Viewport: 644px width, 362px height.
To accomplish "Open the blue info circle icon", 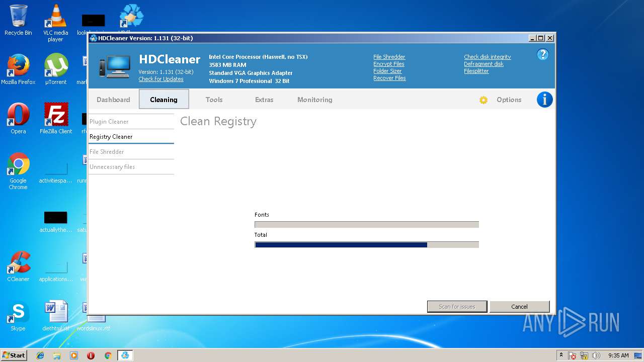I will click(545, 100).
